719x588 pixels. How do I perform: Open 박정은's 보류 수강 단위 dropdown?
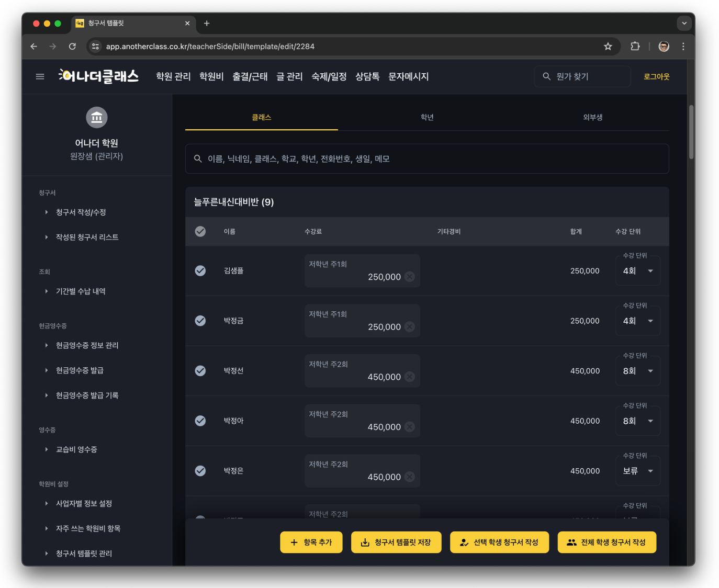point(638,471)
